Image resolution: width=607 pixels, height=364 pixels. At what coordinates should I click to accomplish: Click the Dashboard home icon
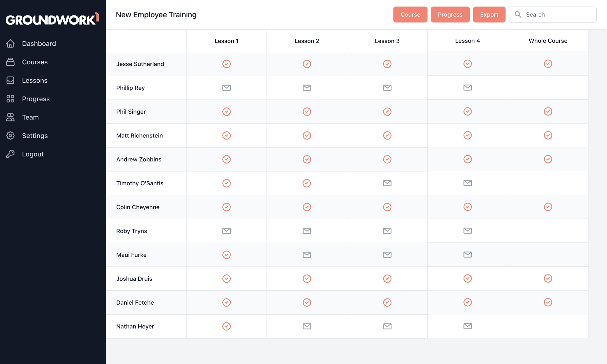click(10, 43)
